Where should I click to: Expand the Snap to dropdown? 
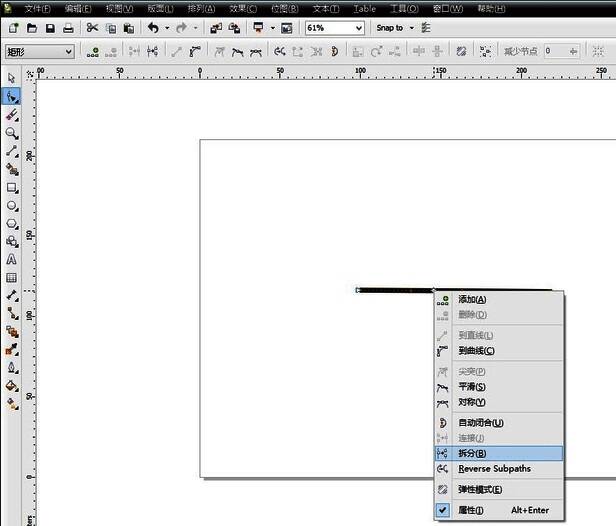tap(411, 28)
